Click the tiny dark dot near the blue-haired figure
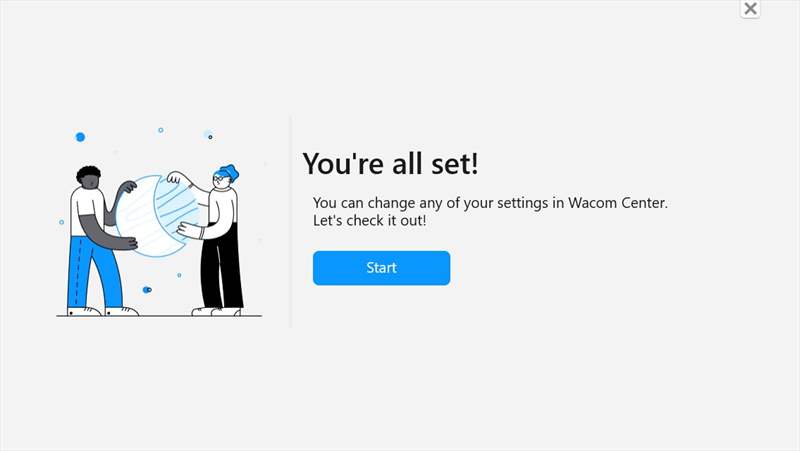800x451 pixels. point(210,137)
